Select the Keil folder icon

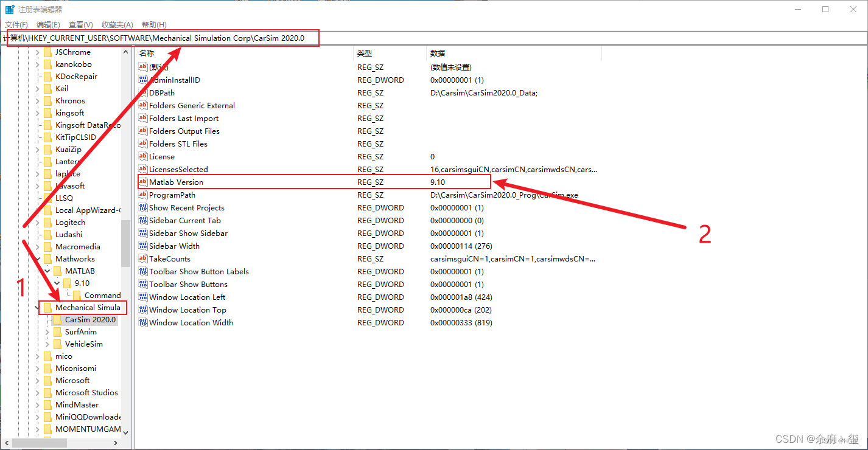[47, 88]
